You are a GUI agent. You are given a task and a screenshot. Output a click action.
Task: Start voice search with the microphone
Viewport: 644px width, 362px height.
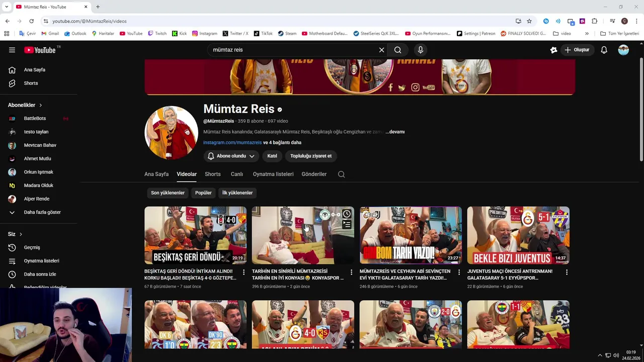(421, 50)
